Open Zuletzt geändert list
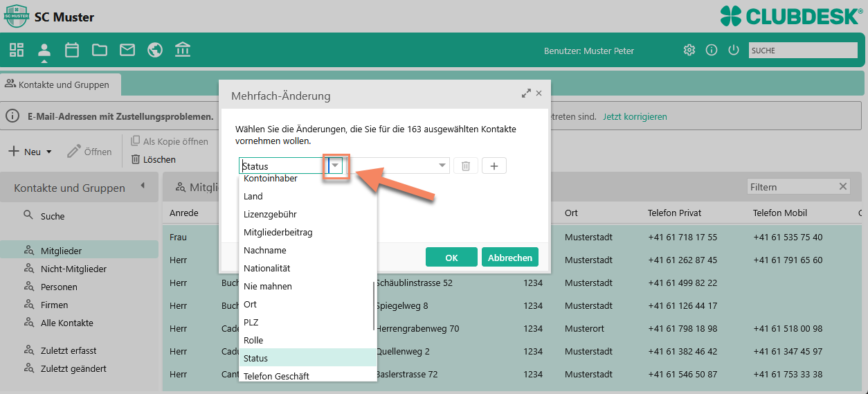The image size is (868, 394). pos(73,368)
